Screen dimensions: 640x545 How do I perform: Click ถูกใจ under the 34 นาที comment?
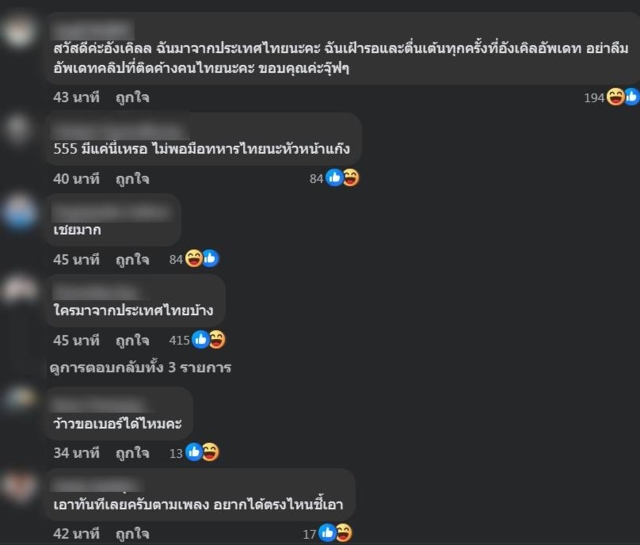tap(132, 453)
